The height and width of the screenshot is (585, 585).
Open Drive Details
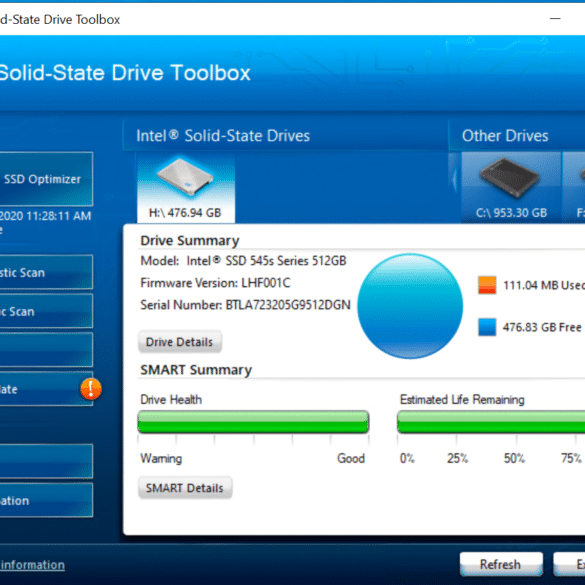click(x=180, y=342)
